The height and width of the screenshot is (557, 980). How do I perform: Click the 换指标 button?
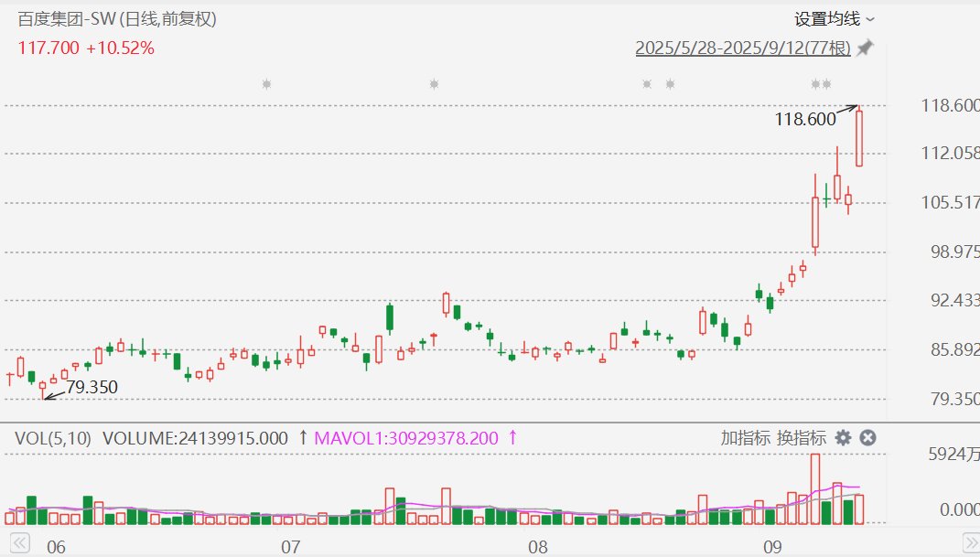tap(802, 438)
